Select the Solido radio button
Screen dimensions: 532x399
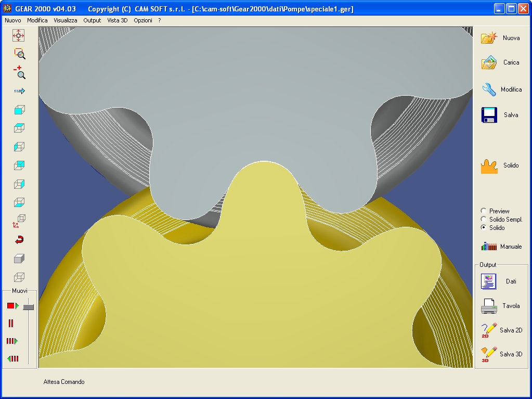pos(484,227)
